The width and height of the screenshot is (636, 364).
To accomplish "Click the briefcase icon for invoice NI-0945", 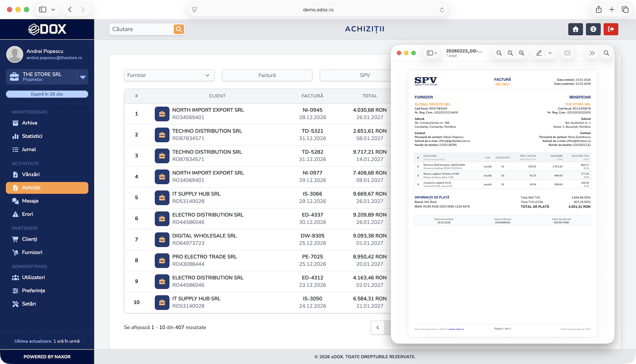I will 162,114.
